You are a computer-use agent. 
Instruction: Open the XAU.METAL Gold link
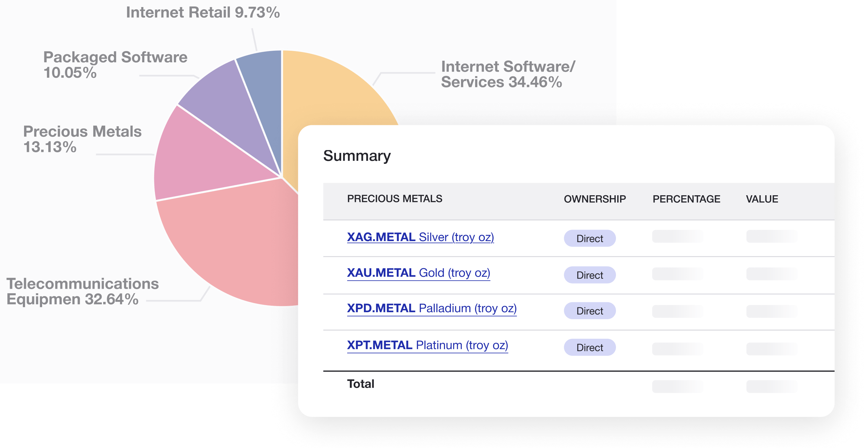[x=418, y=273]
